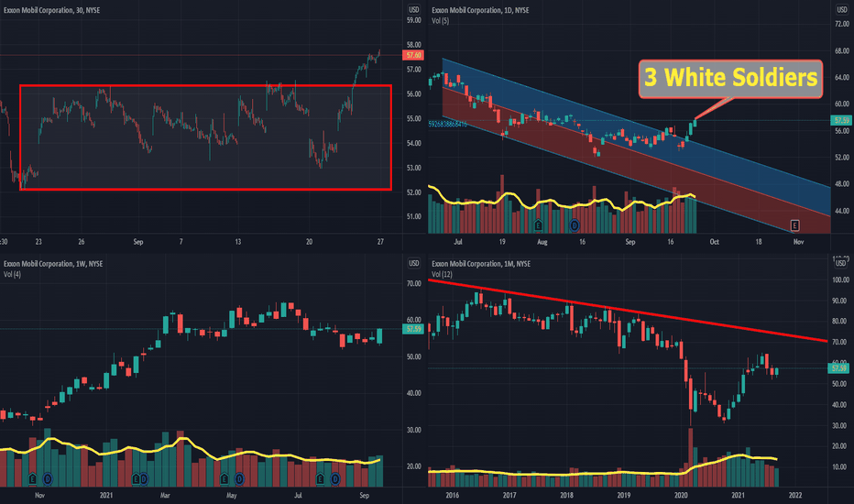This screenshot has height=504, width=854.
Task: Click the earnings E marker near Nov on weekly chart
Action: pyautogui.click(x=32, y=479)
